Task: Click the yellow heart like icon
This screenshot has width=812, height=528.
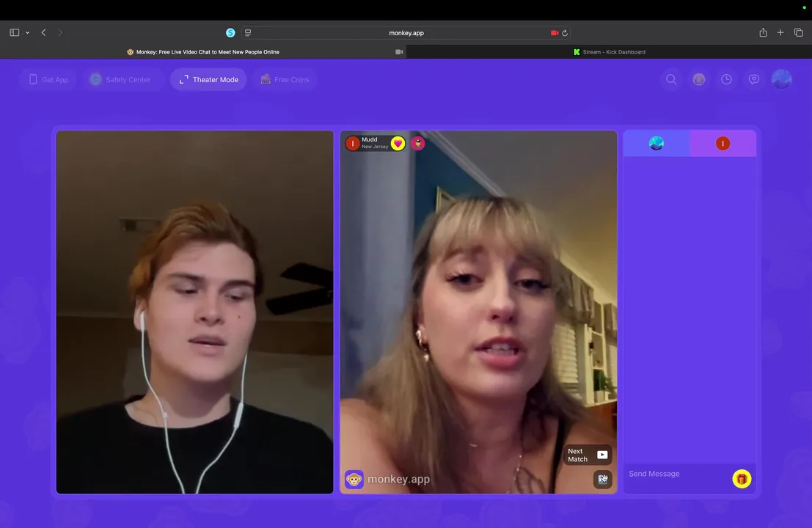Action: (x=398, y=144)
